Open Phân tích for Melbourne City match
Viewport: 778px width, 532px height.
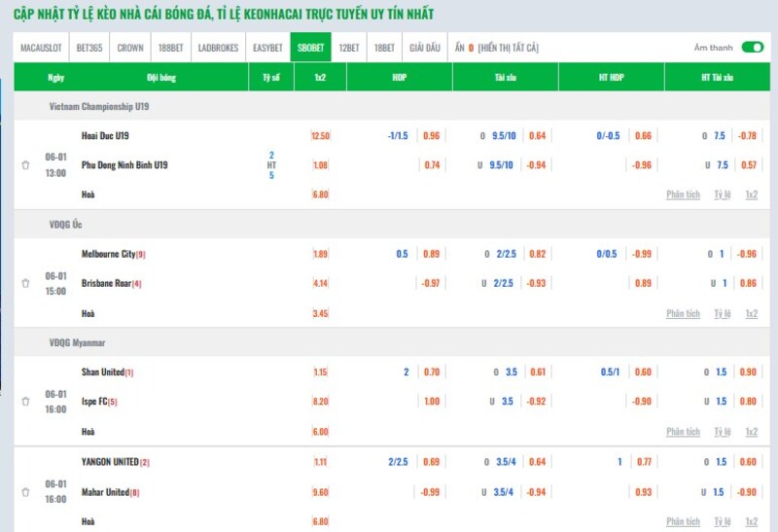click(x=683, y=313)
